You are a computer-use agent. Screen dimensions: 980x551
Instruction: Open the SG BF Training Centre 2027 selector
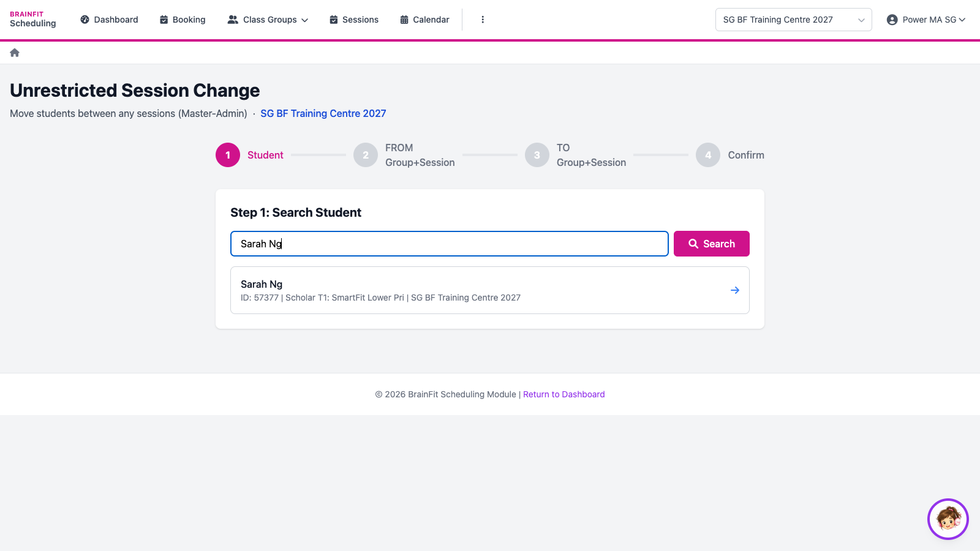[x=794, y=20]
